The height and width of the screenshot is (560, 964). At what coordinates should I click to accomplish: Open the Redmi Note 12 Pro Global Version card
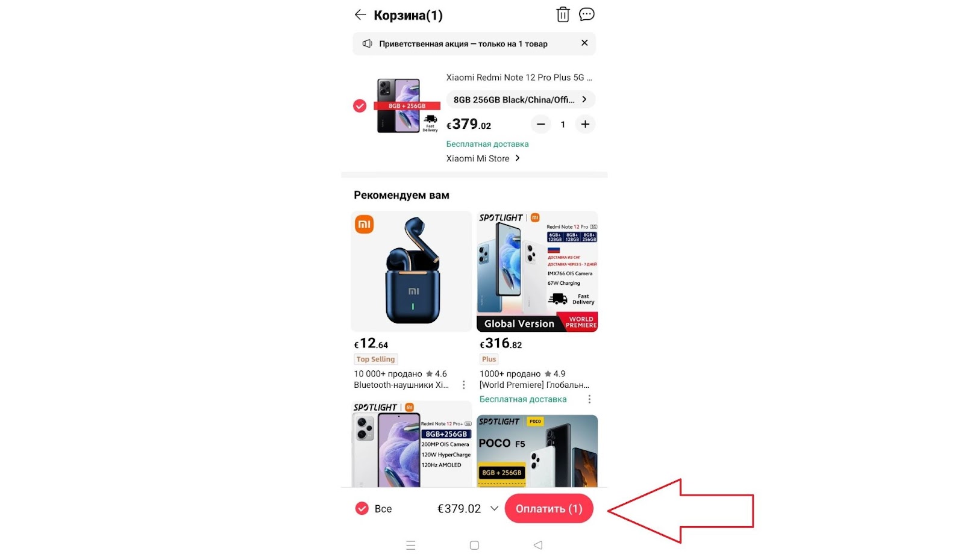[537, 272]
